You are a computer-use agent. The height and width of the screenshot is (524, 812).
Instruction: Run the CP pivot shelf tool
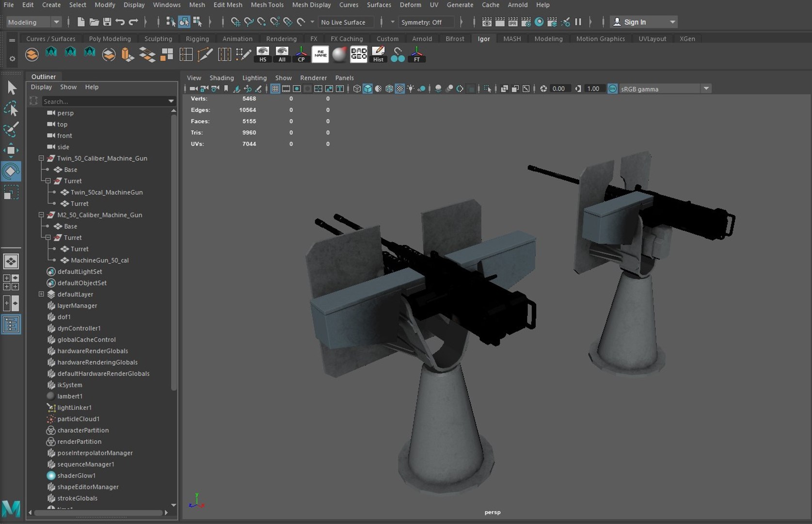click(x=301, y=54)
